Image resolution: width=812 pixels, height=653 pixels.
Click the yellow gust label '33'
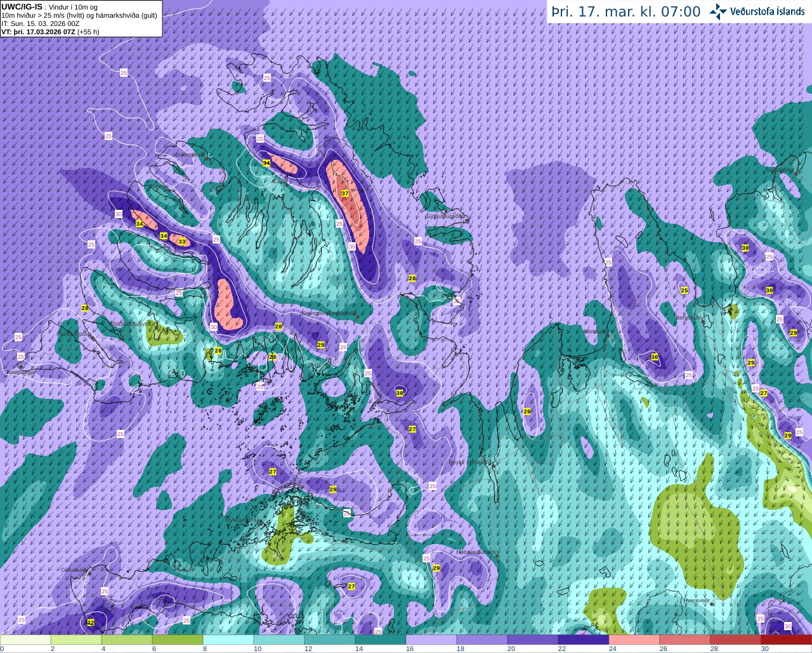pyautogui.click(x=182, y=242)
